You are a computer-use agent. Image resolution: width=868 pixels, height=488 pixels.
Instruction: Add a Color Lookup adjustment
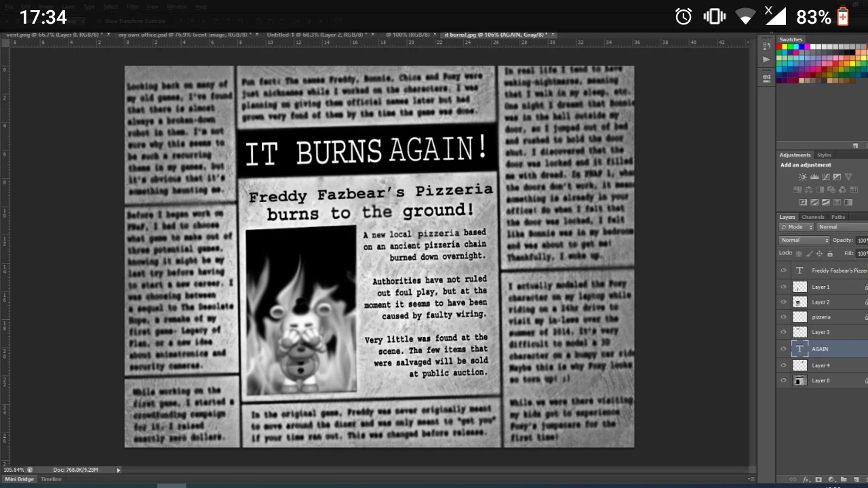click(854, 190)
